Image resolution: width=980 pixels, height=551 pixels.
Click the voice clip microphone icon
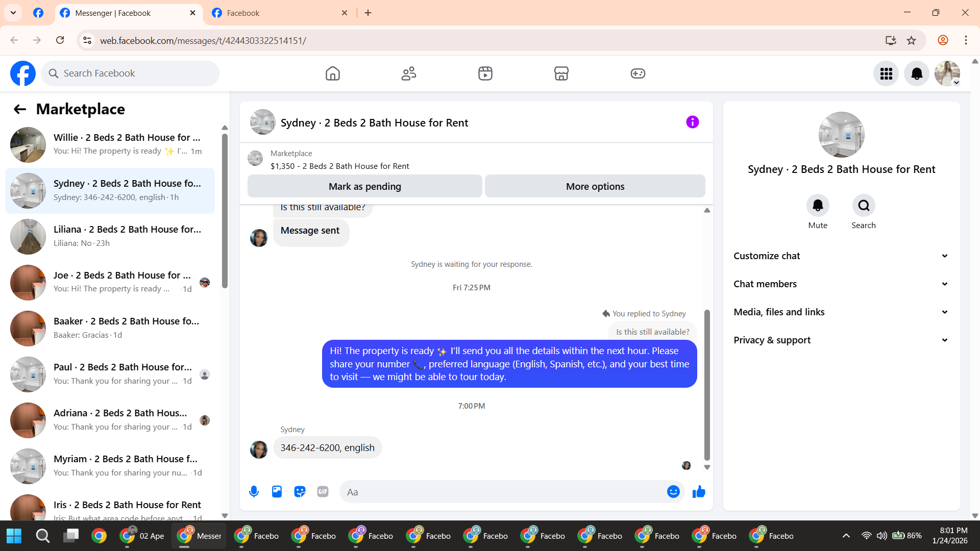(254, 492)
